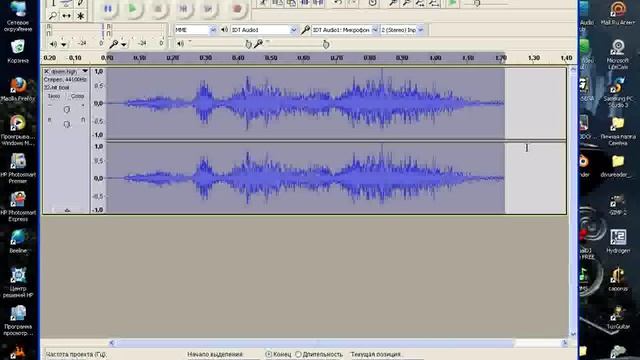This screenshot has height=360, width=640.
Task: Click the output meter speaker icon
Action: point(53,44)
